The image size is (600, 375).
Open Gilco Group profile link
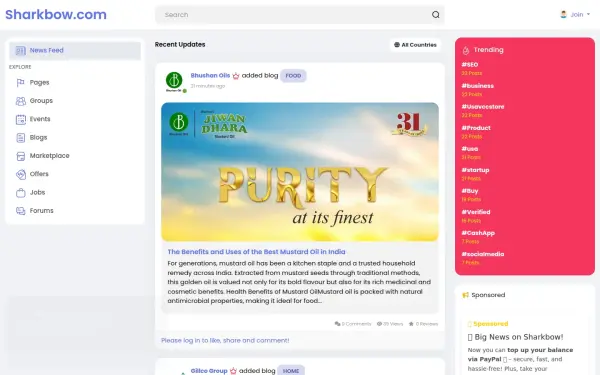coord(209,371)
